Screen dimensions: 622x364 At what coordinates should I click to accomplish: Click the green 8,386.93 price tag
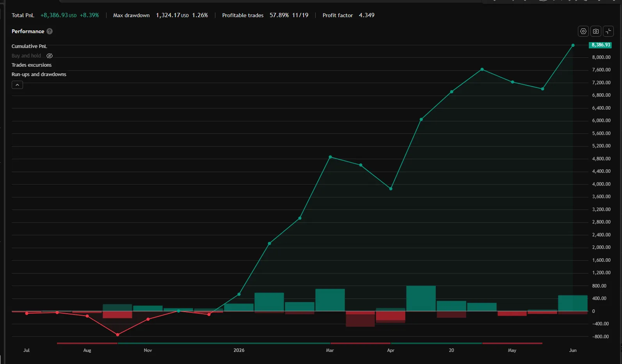600,45
